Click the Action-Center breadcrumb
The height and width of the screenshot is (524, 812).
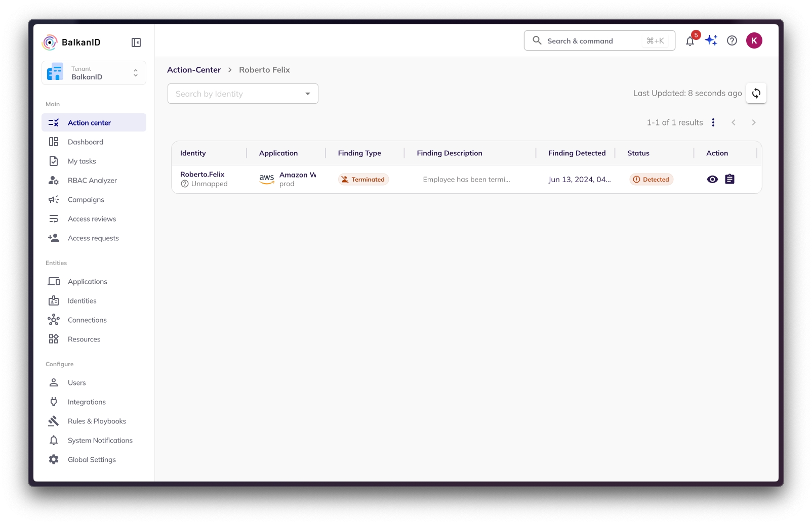(194, 70)
